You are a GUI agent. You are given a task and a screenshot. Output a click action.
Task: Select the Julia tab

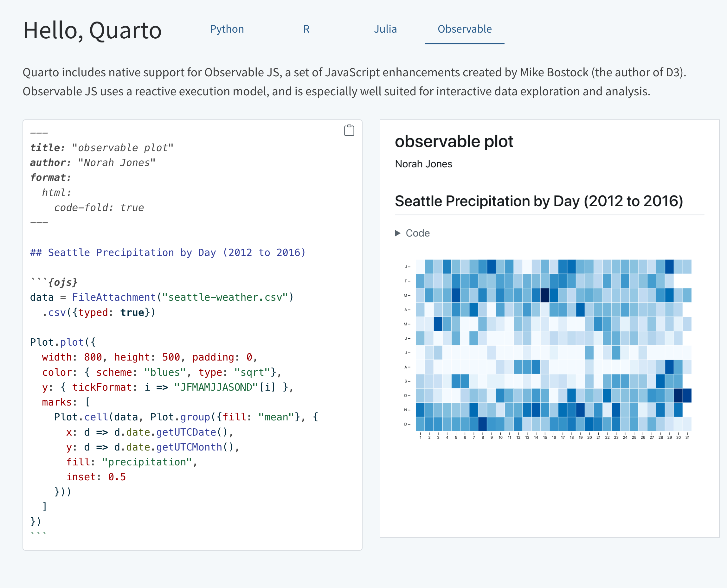(x=385, y=29)
